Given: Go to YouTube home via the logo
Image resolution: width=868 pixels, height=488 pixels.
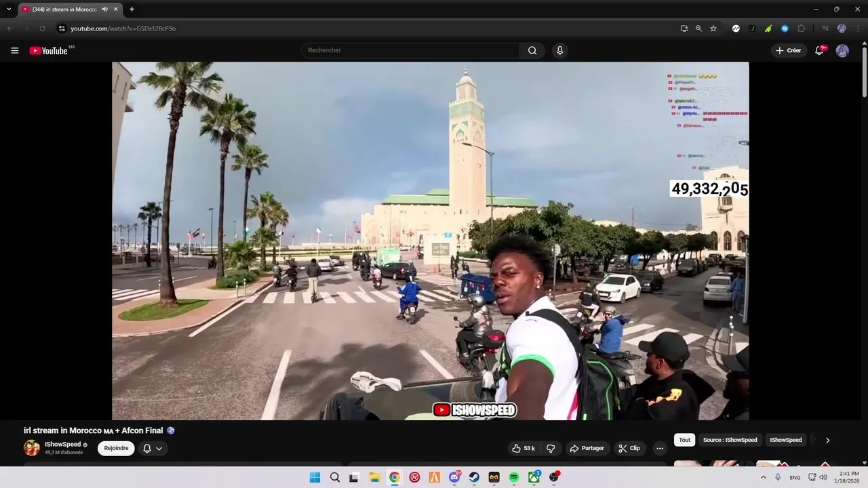Looking at the screenshot, I should point(48,51).
